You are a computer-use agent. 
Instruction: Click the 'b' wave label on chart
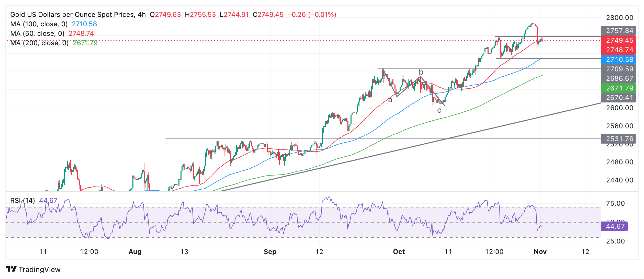(x=421, y=72)
